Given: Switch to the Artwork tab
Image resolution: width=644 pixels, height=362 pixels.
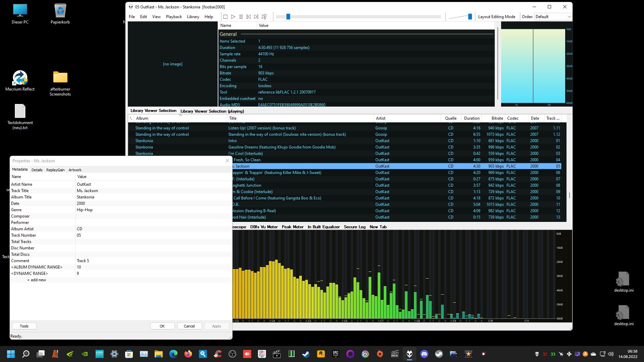Looking at the screenshot, I should pos(75,170).
